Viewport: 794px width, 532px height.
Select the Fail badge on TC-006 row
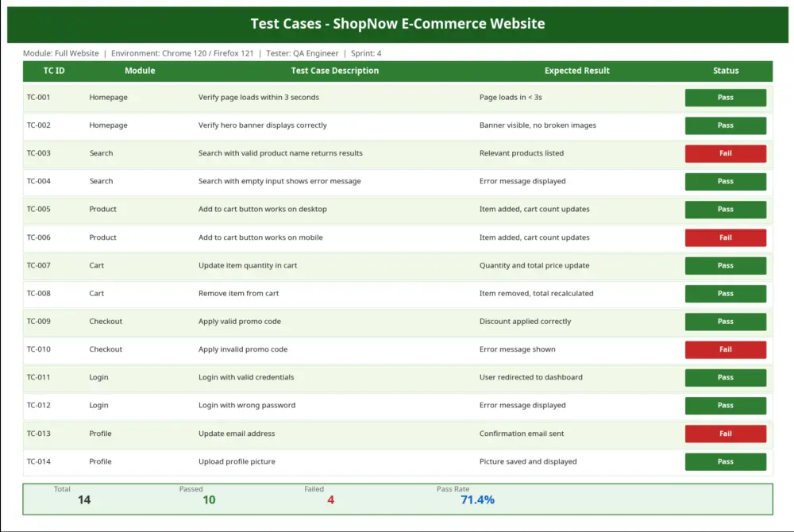725,237
